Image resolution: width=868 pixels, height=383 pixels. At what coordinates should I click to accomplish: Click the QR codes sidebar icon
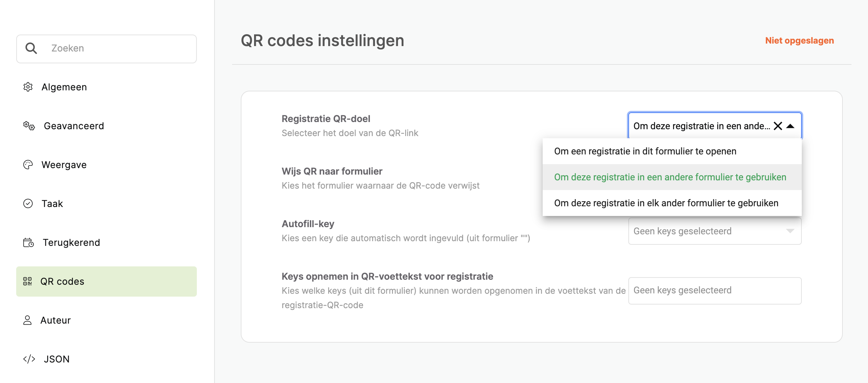pyautogui.click(x=27, y=281)
